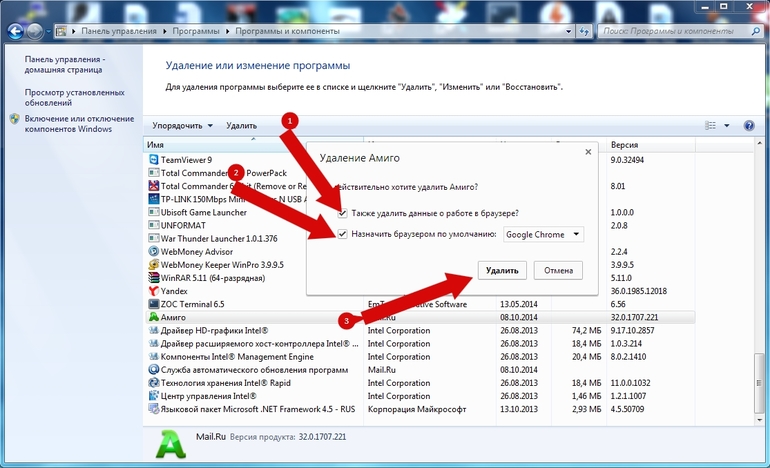Open 'Просмотр установленных обновлений' link
The image size is (770, 468).
tap(75, 97)
